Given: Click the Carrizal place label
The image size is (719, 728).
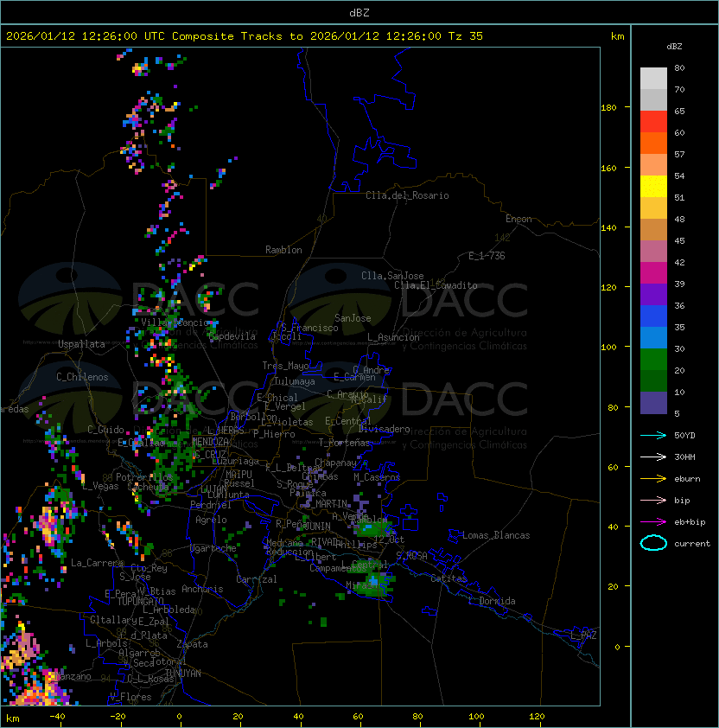Looking at the screenshot, I should 256,579.
